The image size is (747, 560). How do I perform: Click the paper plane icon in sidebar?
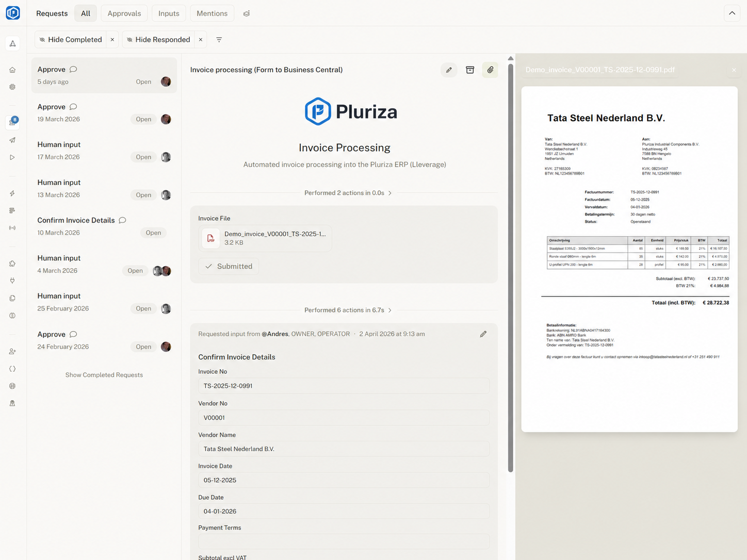point(12,140)
